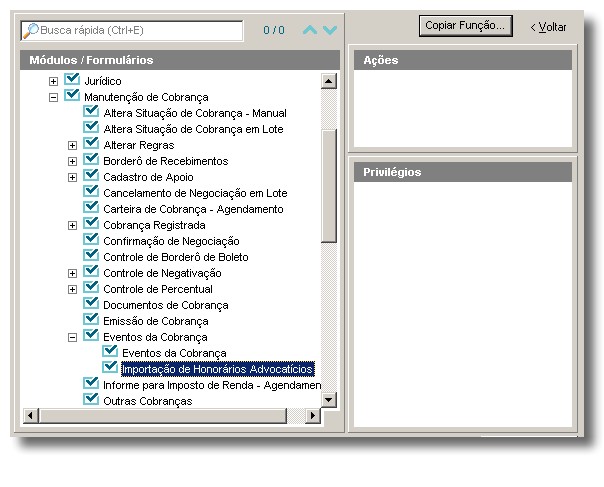Click the 0 / 0 result counter
The height and width of the screenshot is (487, 604).
coord(274,30)
